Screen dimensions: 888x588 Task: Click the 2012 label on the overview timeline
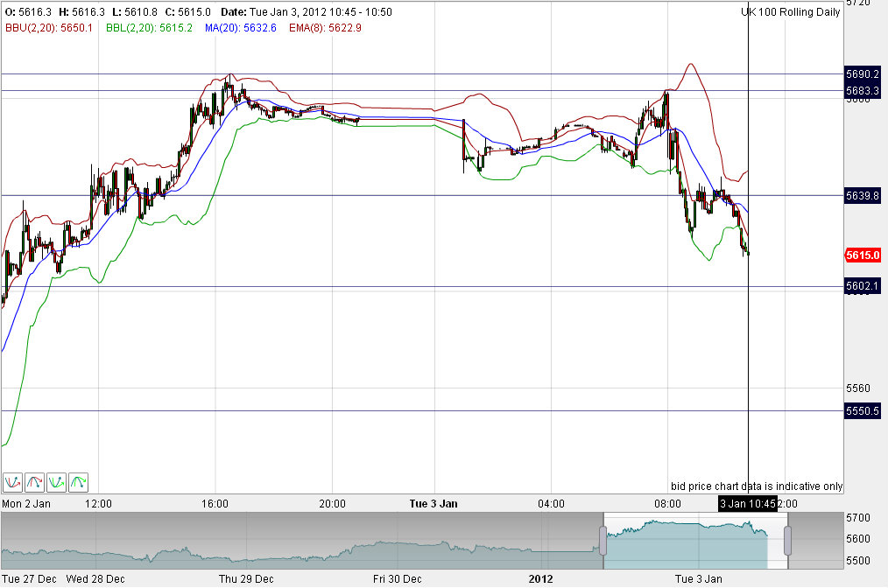click(x=540, y=578)
